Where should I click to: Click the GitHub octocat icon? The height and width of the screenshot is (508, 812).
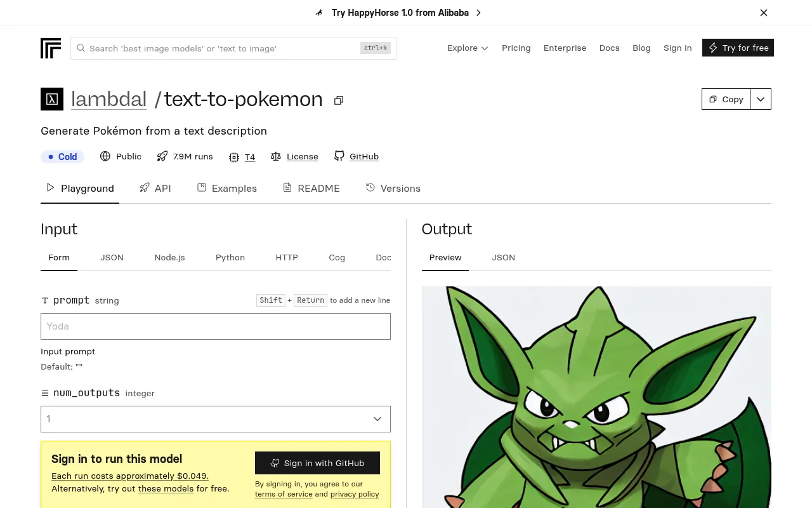click(x=339, y=156)
